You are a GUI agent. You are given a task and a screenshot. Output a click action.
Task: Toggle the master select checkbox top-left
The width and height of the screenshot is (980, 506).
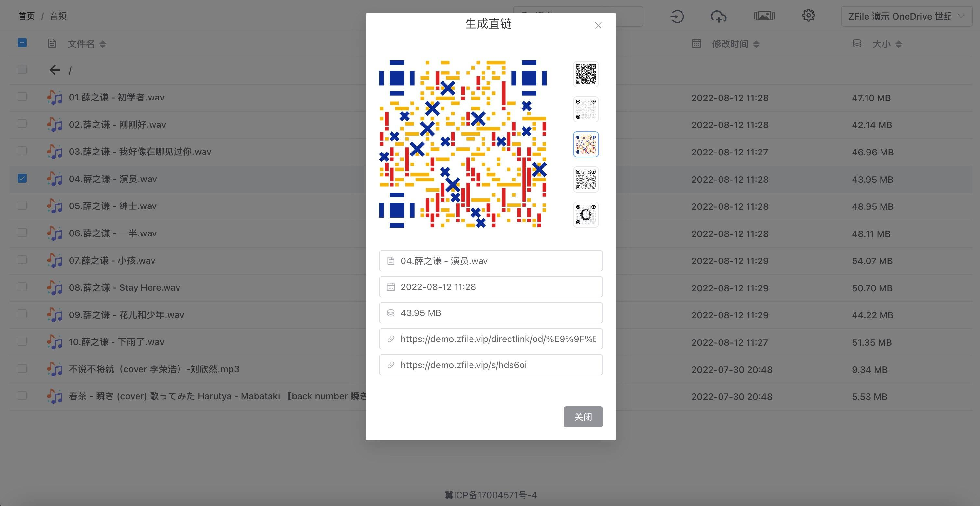click(x=22, y=43)
